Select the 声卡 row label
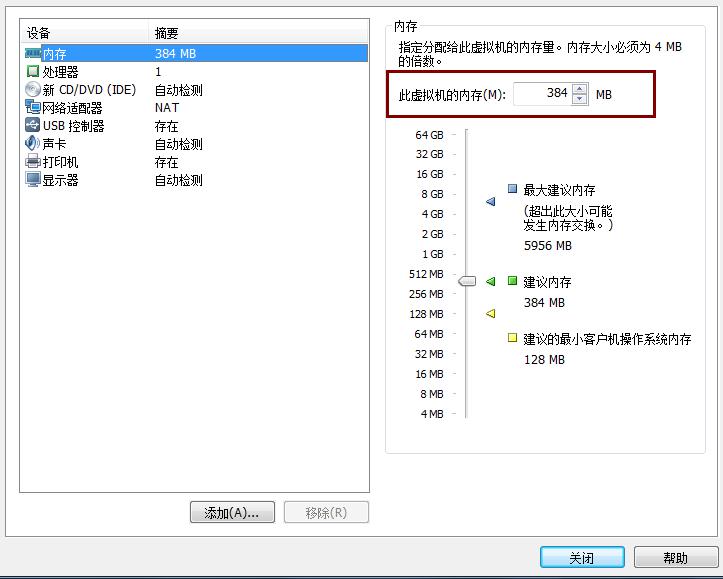Image resolution: width=723 pixels, height=579 pixels. pos(54,144)
